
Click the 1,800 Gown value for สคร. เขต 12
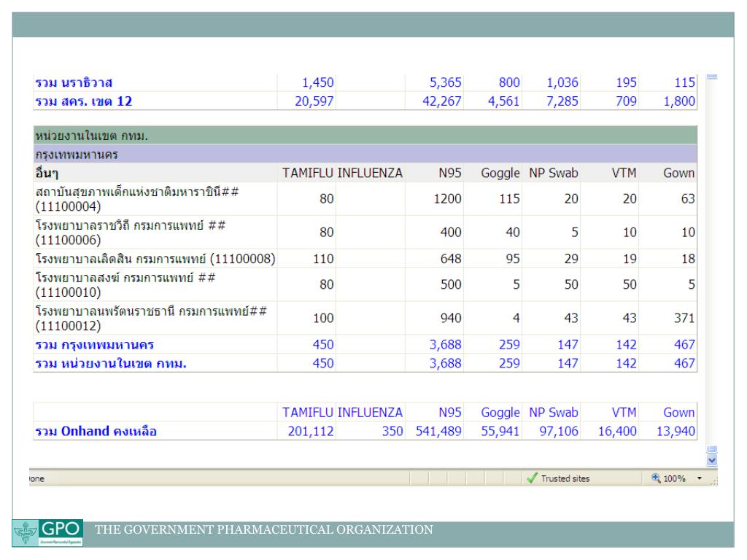pos(679,101)
